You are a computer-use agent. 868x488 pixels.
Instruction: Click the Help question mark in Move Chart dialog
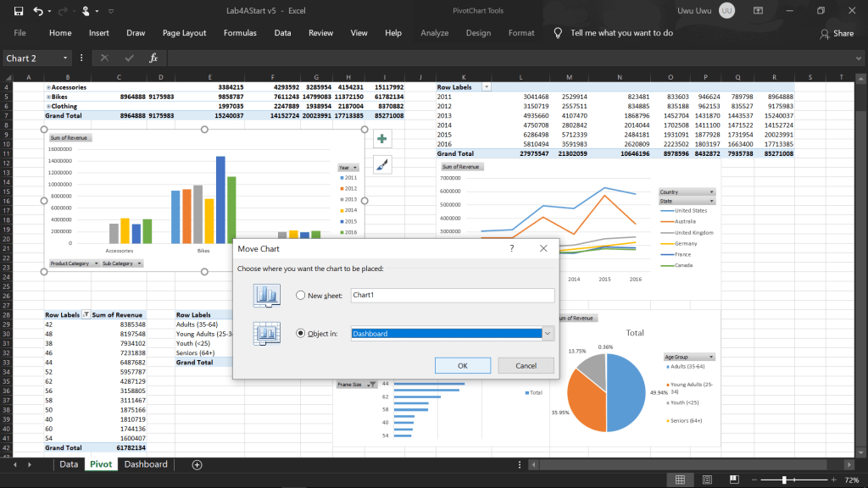pyautogui.click(x=512, y=248)
